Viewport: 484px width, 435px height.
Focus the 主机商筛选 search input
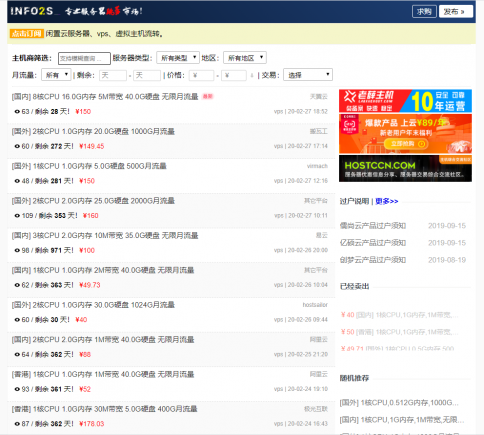(84, 58)
